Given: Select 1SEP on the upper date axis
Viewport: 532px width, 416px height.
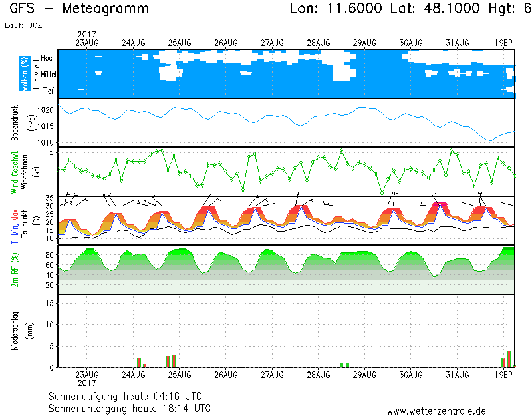Looking at the screenshot, I should [x=503, y=43].
